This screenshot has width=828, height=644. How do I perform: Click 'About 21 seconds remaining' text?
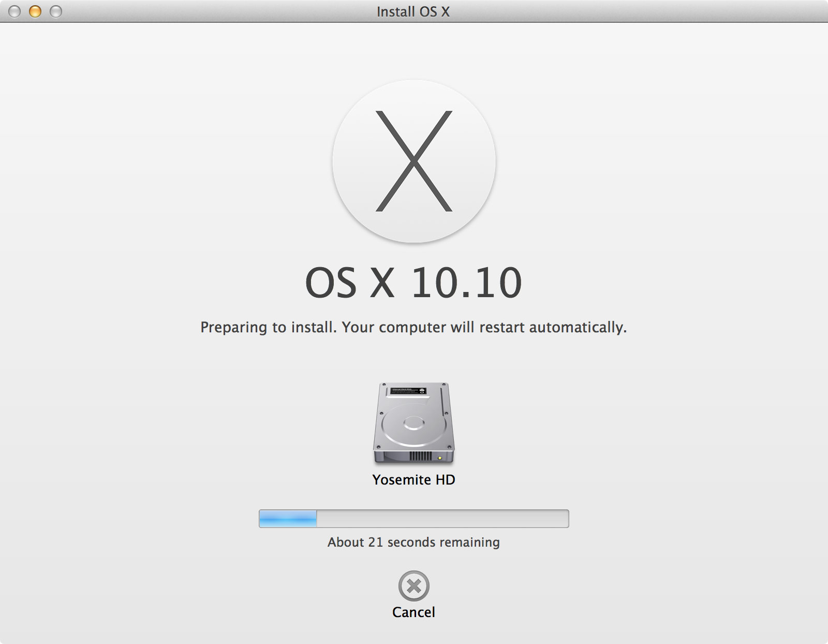pos(414,542)
